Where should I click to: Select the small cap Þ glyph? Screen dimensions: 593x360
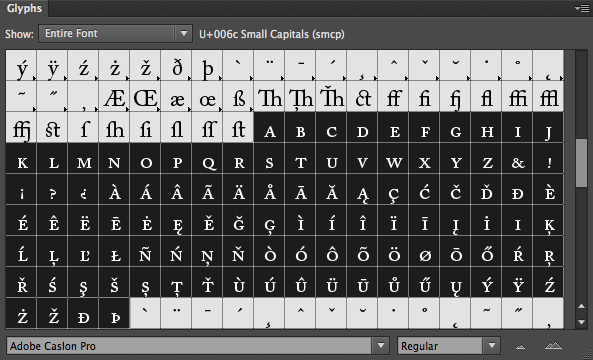coord(114,313)
